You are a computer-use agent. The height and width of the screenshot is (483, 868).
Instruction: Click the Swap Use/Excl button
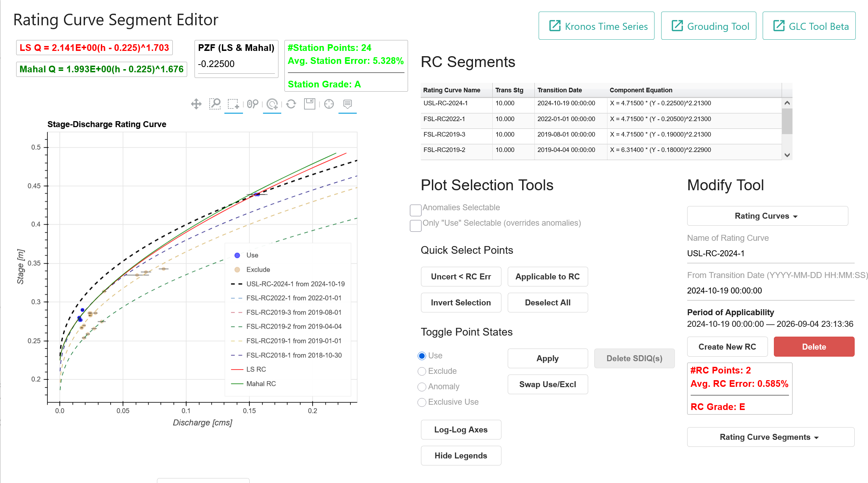coord(547,384)
